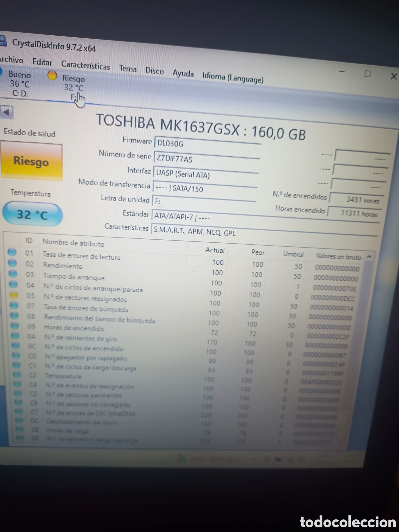Open the Disco menu

point(155,70)
